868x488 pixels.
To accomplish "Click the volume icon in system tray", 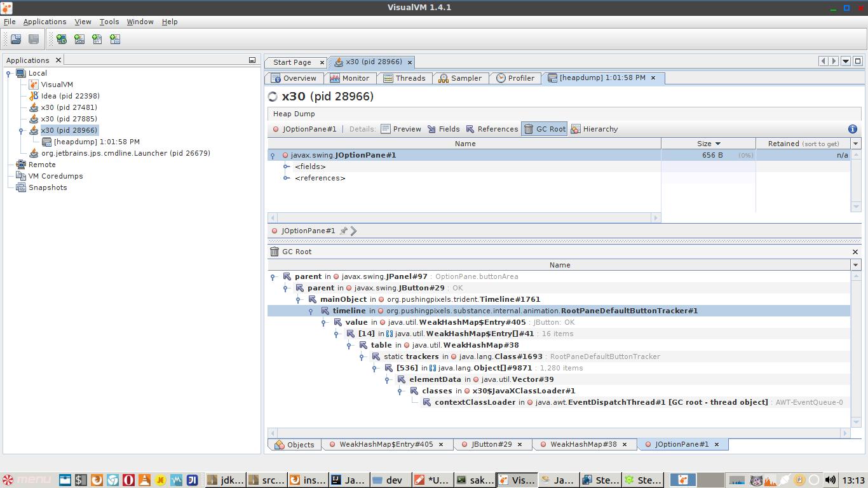I will [x=830, y=480].
